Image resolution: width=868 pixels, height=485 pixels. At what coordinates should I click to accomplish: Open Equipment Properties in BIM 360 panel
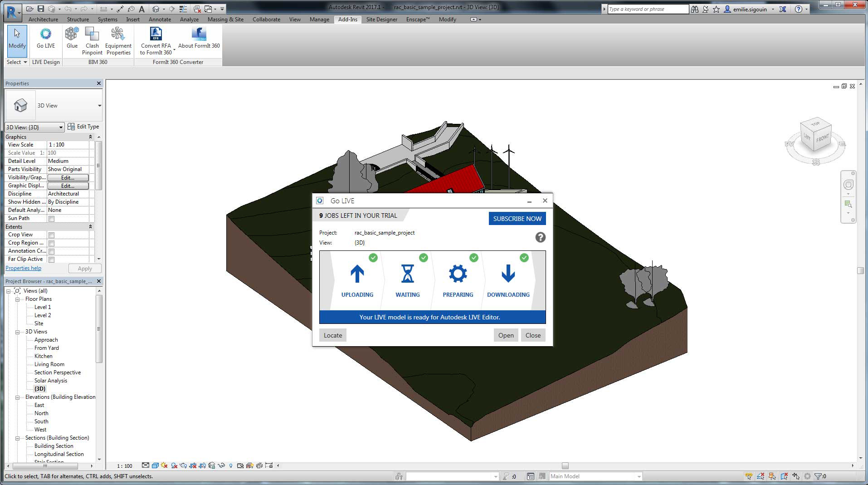click(x=118, y=41)
